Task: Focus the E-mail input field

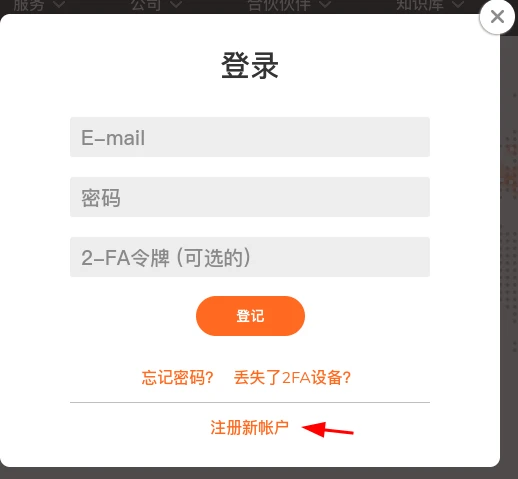Action: click(250, 137)
